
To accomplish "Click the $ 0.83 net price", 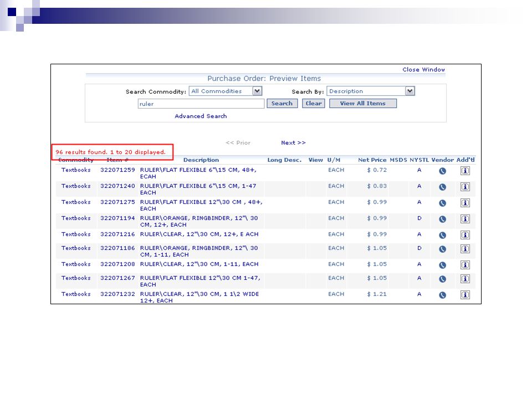I will click(377, 186).
